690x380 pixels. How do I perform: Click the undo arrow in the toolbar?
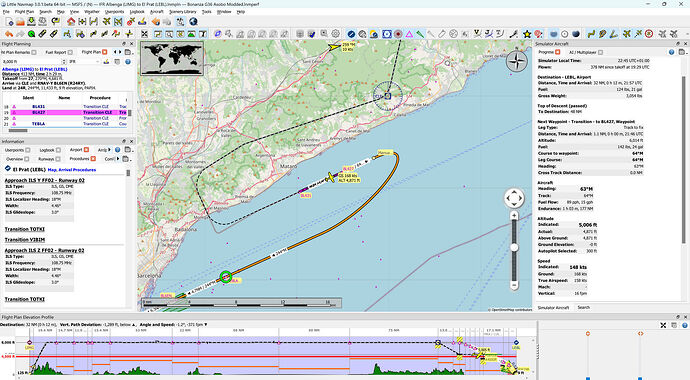click(8, 34)
